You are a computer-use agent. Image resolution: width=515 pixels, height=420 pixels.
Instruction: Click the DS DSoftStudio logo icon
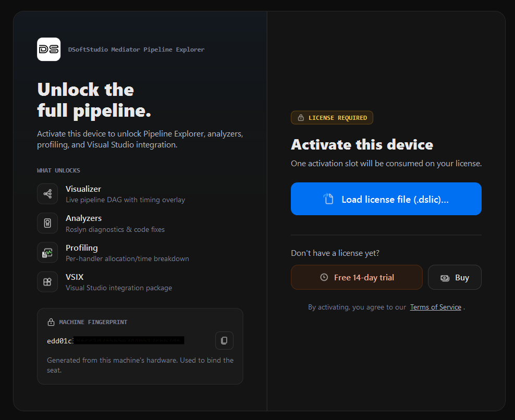coord(48,50)
